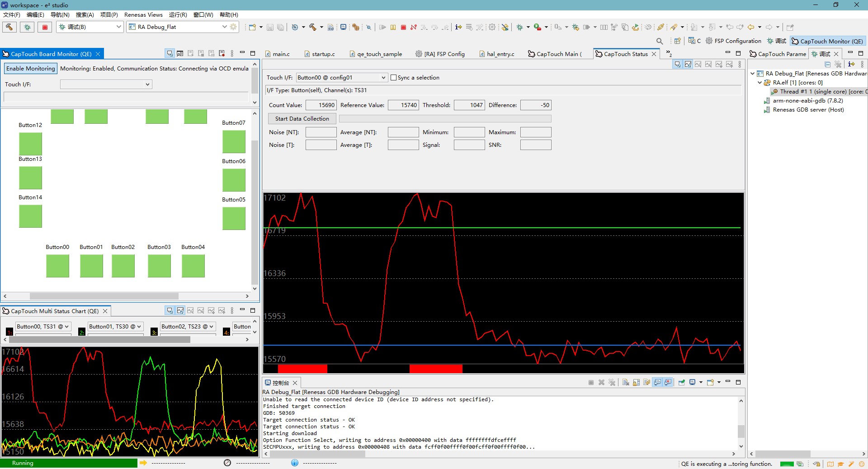Select Thread #1 in the Debug tree

click(x=819, y=92)
